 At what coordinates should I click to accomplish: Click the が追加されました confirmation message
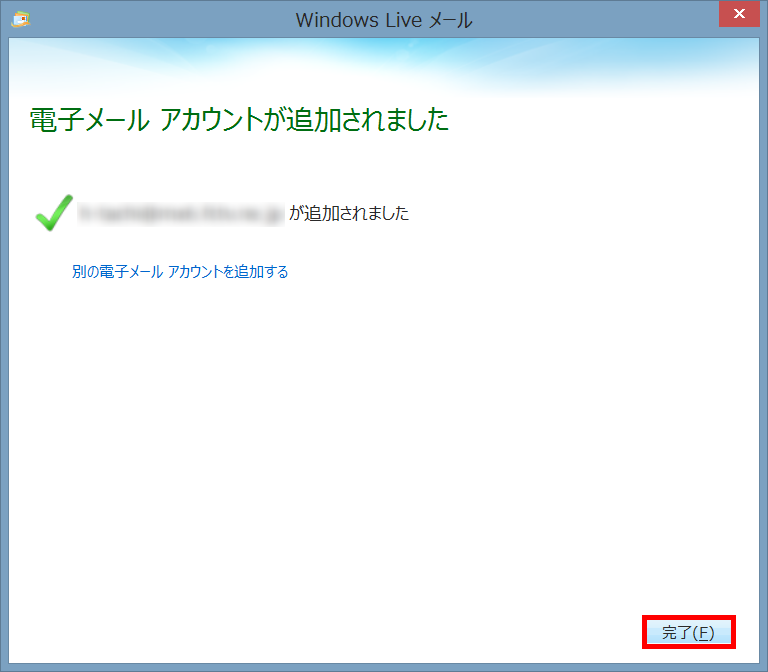349,213
